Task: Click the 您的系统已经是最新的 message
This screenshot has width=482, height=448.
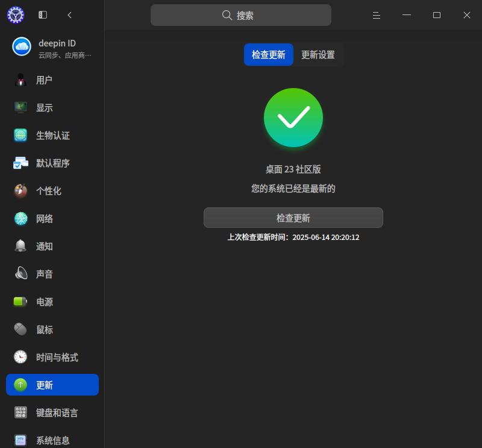Action: pyautogui.click(x=293, y=188)
